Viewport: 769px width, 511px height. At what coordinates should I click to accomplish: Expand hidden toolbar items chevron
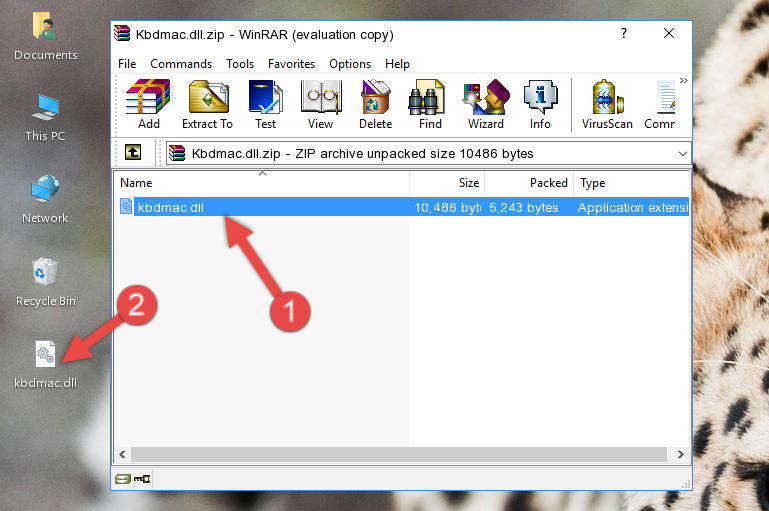(x=684, y=80)
